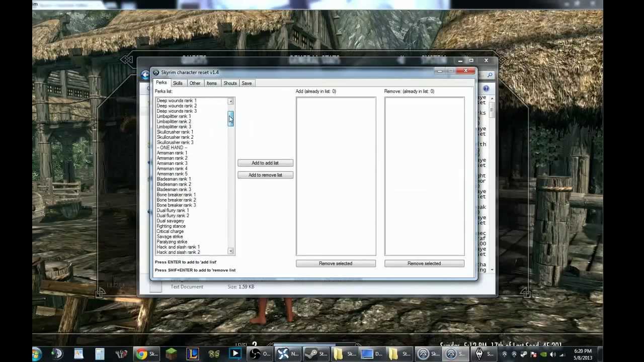Switch to the Shouts tab
644x362 pixels.
click(x=230, y=83)
